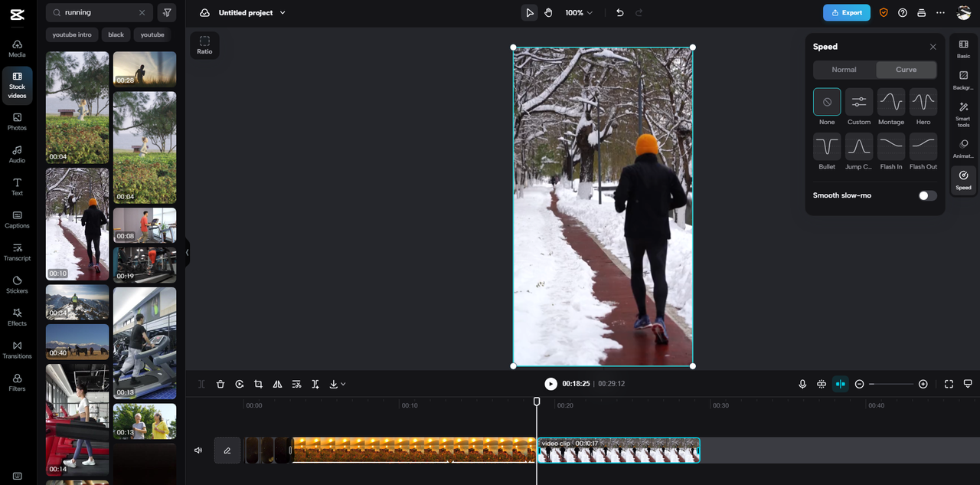
Task: Open the Transcript panel
Action: [x=17, y=252]
